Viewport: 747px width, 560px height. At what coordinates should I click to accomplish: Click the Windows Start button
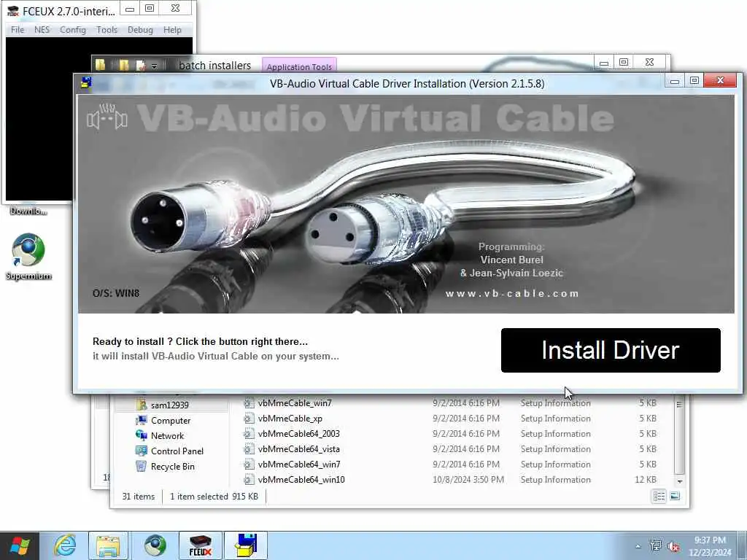click(20, 545)
